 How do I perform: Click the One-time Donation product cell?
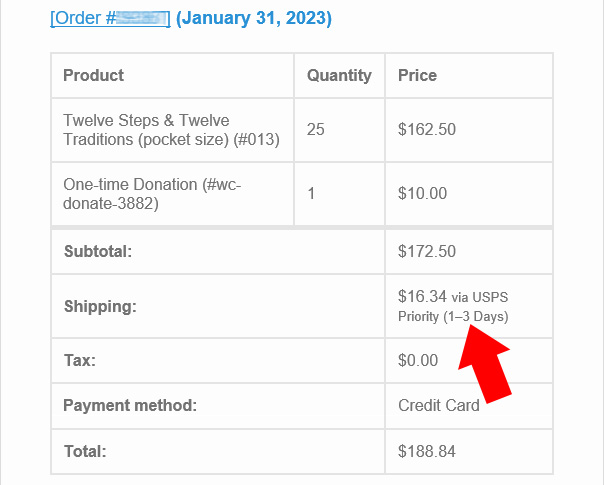[152, 193]
